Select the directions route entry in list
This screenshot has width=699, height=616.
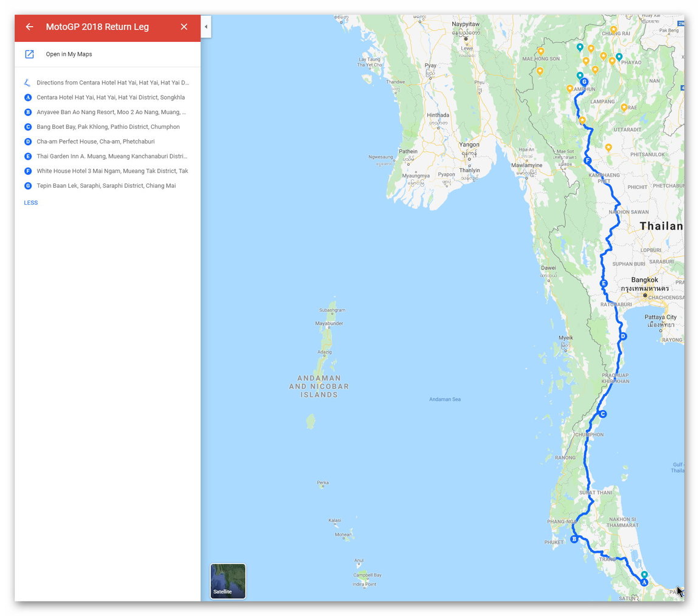pos(112,83)
